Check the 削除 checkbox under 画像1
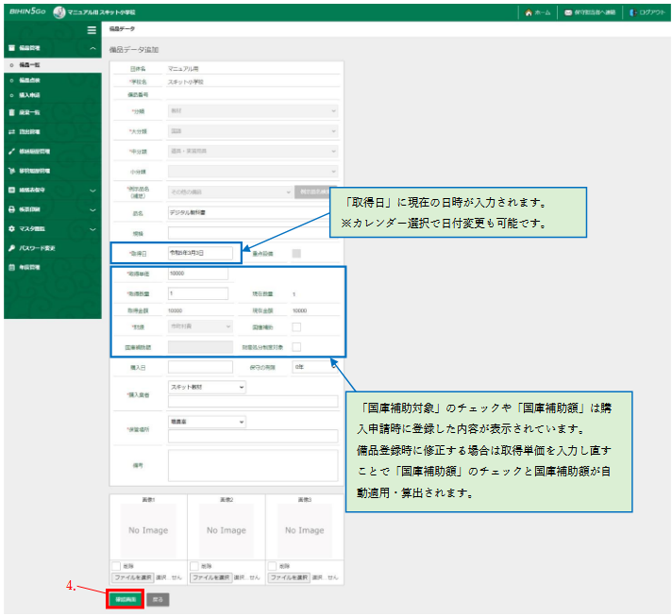The width and height of the screenshot is (672, 616). pos(116,565)
